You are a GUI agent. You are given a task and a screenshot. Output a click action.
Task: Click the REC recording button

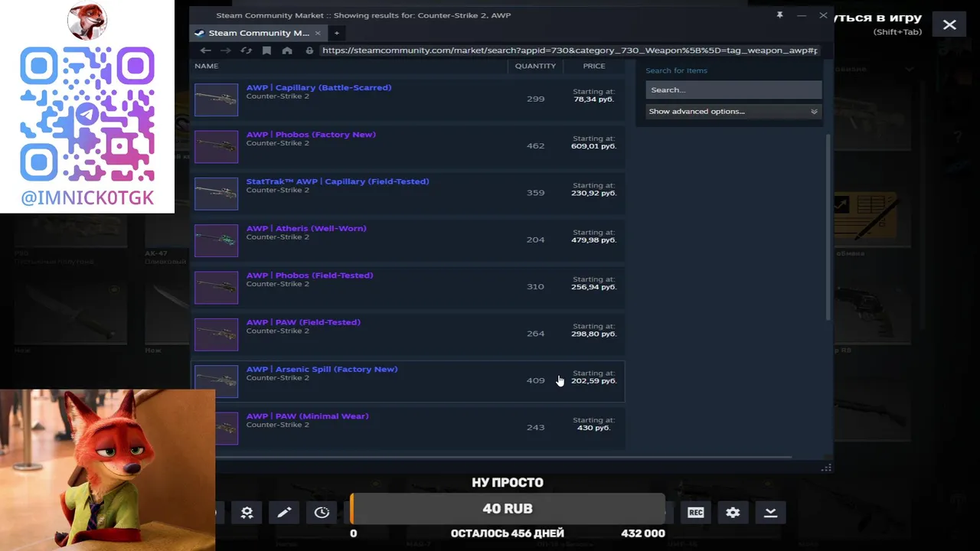click(695, 512)
